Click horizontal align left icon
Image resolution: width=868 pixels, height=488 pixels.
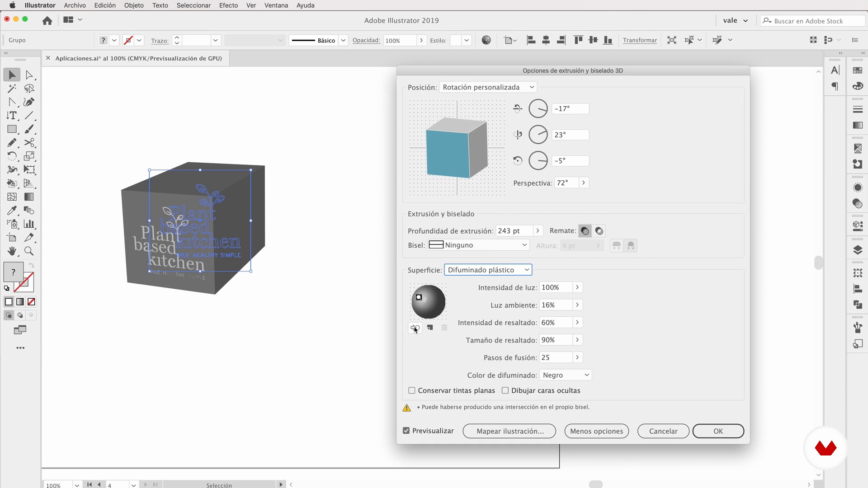coord(531,40)
